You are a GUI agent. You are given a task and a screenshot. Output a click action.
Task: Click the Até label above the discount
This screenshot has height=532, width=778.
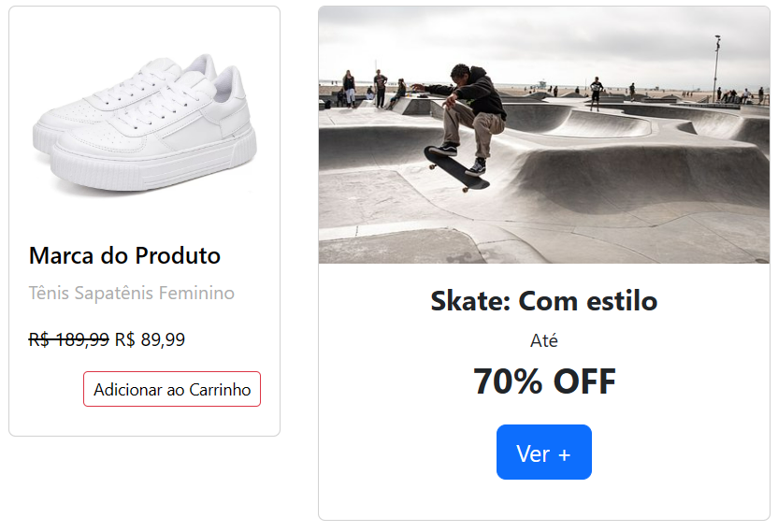tap(543, 341)
